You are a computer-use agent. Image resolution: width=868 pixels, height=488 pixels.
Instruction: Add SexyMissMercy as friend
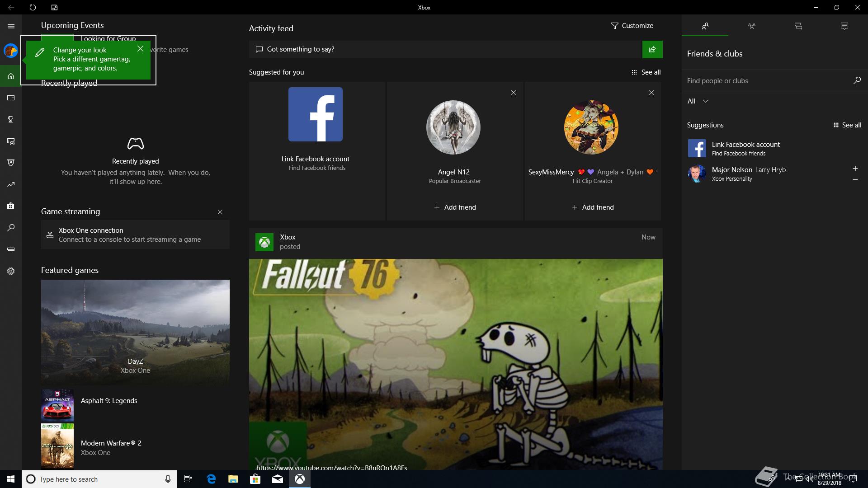click(x=593, y=207)
